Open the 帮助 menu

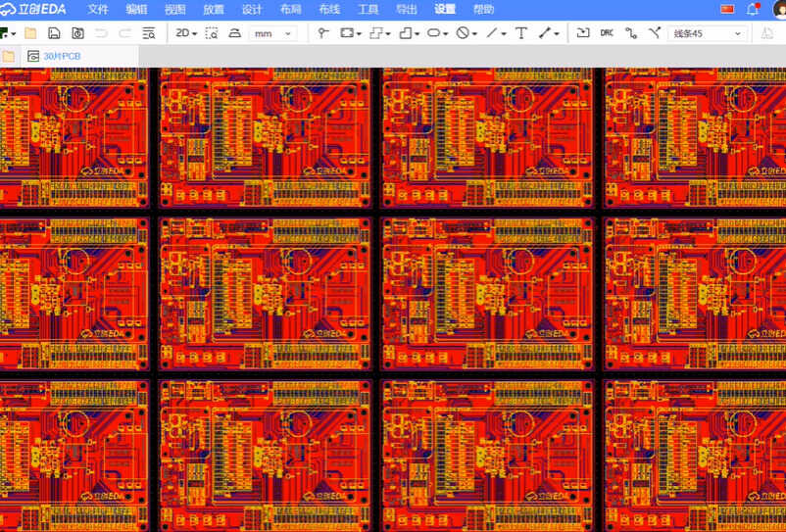pos(484,10)
